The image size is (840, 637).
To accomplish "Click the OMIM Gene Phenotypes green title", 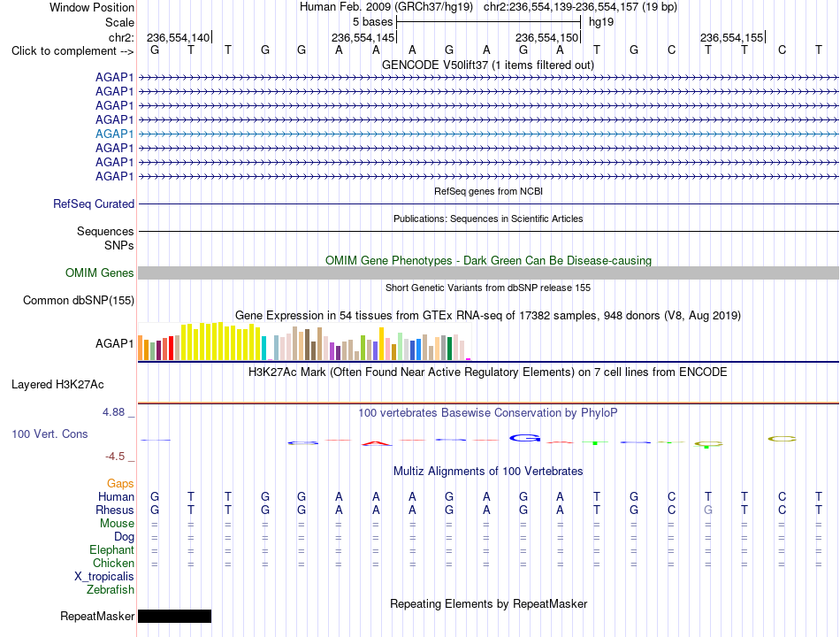I will [489, 261].
